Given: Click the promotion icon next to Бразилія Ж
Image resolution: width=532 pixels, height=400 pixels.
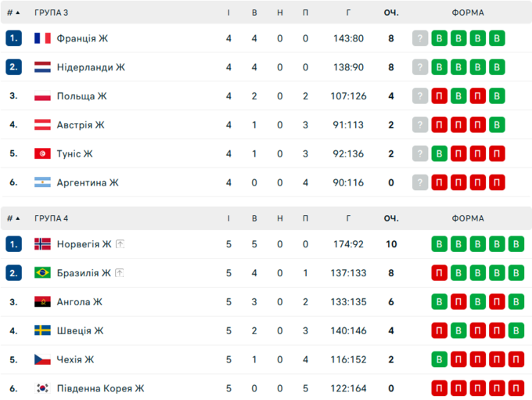Looking at the screenshot, I should (119, 273).
